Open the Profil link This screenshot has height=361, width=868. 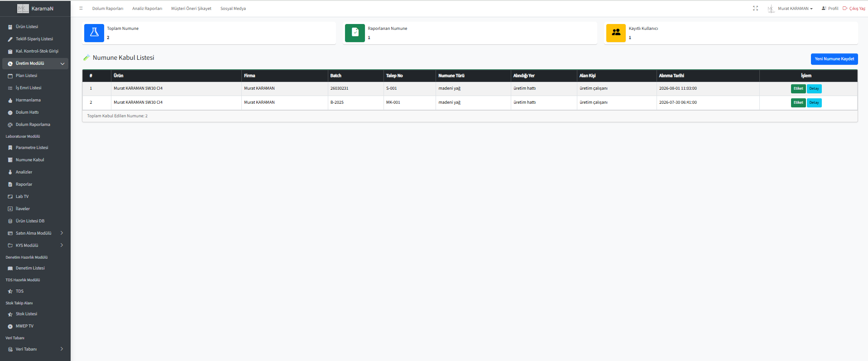[x=830, y=9]
